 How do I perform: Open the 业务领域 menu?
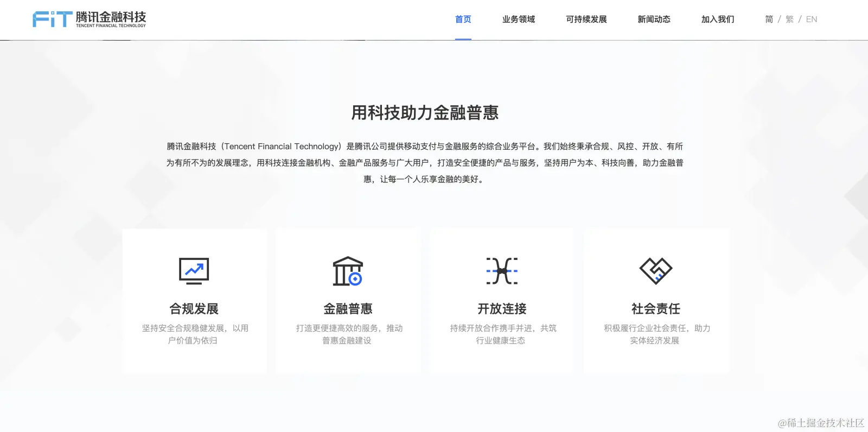(x=519, y=20)
